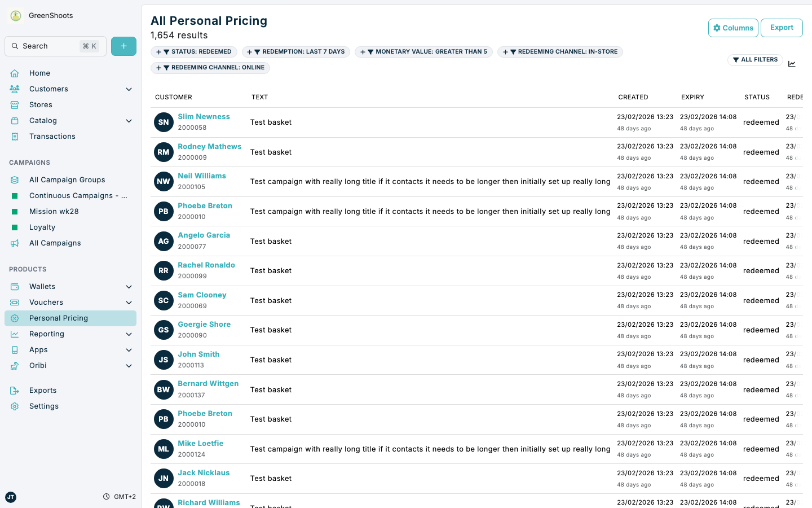Disable the REDEEMING CHANNEL: ONLINE filter chip
The height and width of the screenshot is (508, 812).
(x=210, y=67)
